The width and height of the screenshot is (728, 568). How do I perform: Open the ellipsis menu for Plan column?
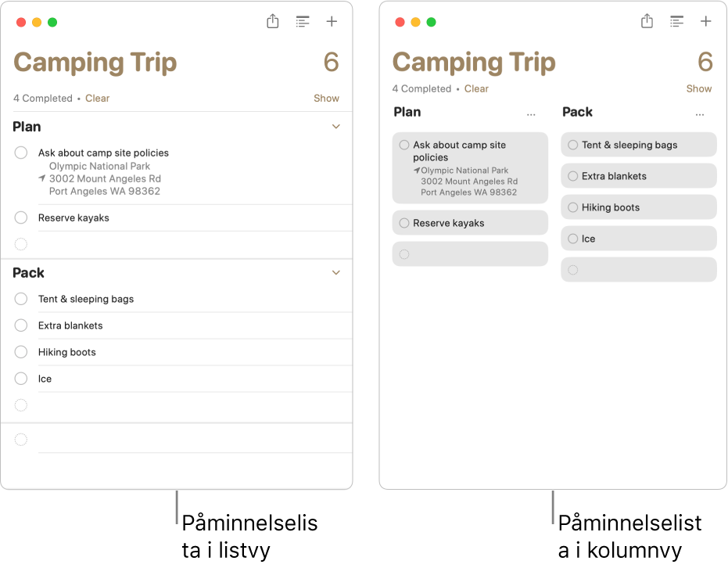(531, 114)
